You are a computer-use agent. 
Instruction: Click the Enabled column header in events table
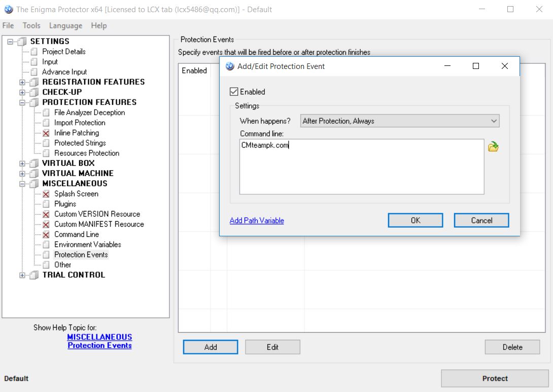tap(194, 70)
